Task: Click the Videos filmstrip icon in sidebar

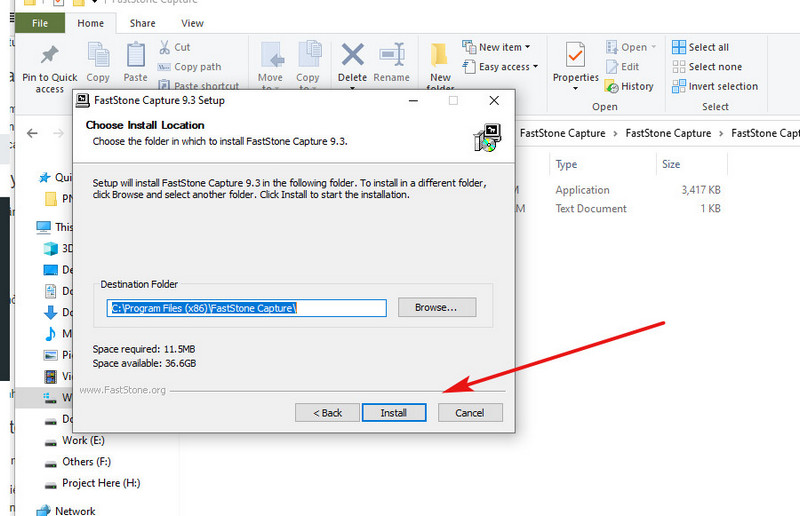Action: (51, 377)
